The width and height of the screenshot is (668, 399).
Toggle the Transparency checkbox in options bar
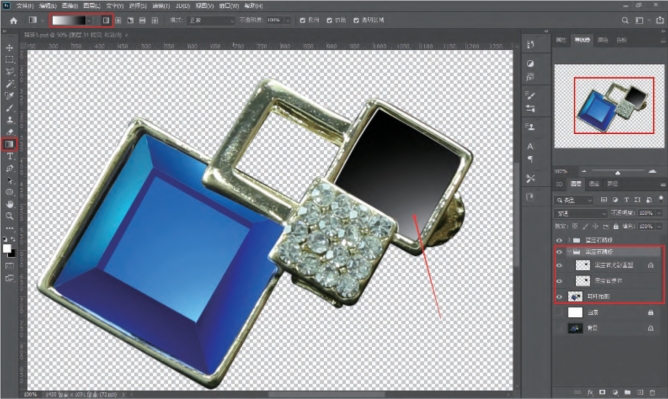pyautogui.click(x=356, y=20)
